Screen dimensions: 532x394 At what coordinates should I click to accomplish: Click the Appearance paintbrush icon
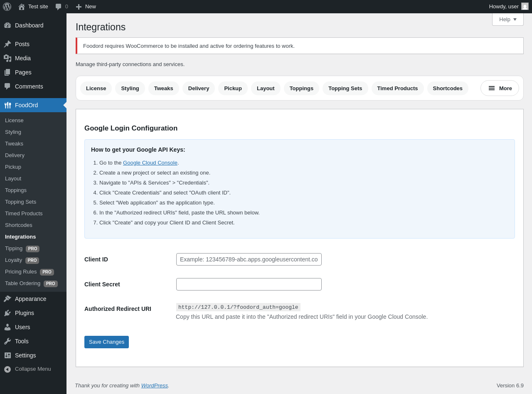7,299
